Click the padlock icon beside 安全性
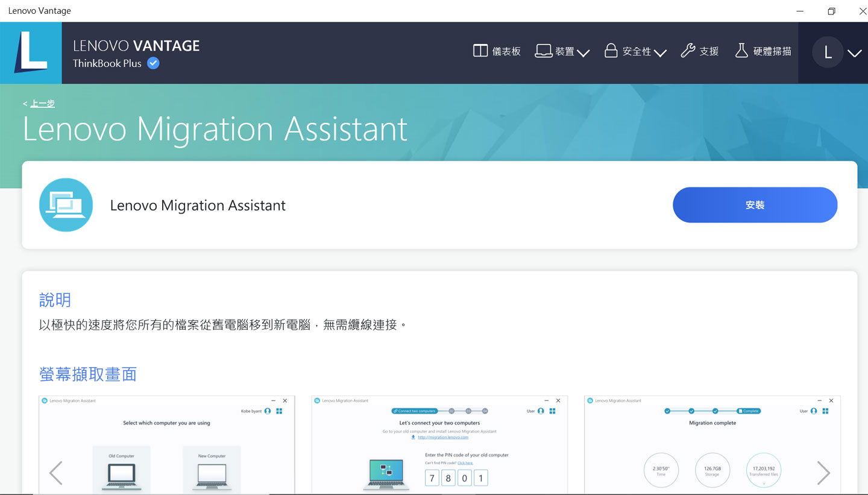The width and height of the screenshot is (868, 495). 611,51
